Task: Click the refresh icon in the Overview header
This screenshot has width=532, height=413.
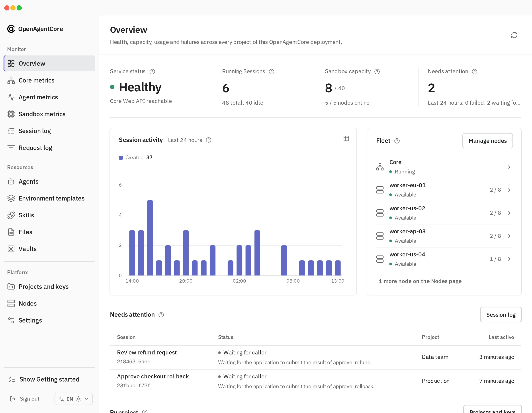Action: [x=514, y=35]
